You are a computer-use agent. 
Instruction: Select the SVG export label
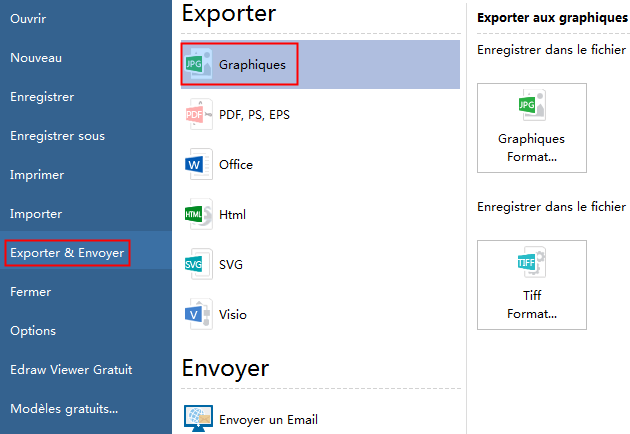click(231, 265)
